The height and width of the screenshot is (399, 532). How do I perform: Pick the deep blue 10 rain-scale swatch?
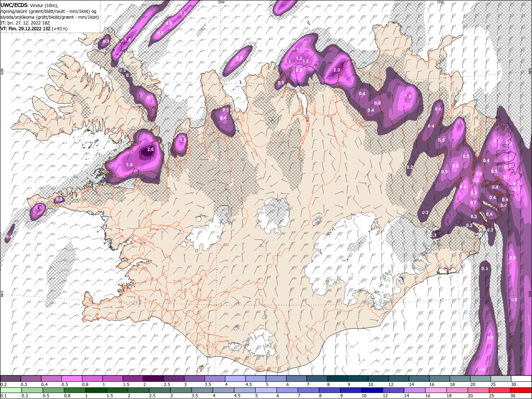[372, 390]
